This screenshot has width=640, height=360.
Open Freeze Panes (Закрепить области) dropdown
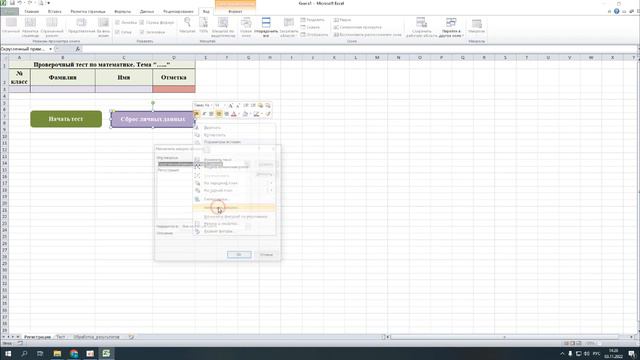pyautogui.click(x=289, y=27)
